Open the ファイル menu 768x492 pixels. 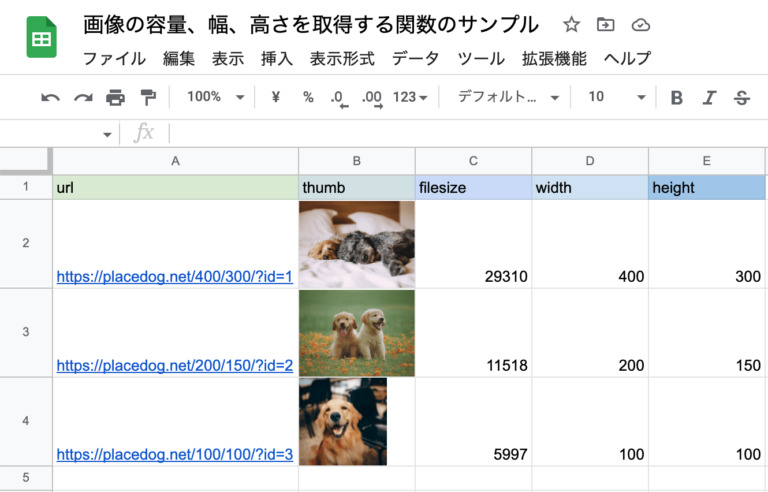pyautogui.click(x=114, y=58)
